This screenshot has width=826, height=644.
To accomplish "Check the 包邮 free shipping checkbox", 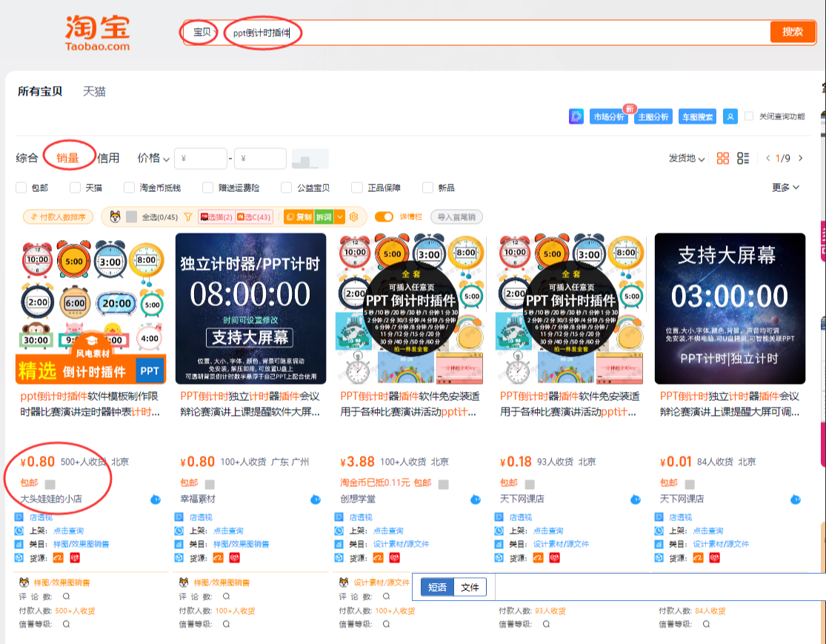I will coord(21,187).
